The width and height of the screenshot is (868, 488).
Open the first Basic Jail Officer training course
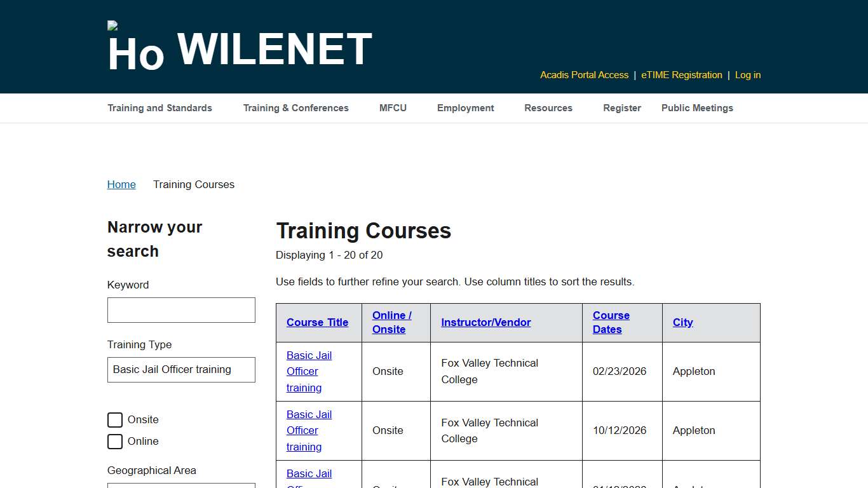[309, 371]
